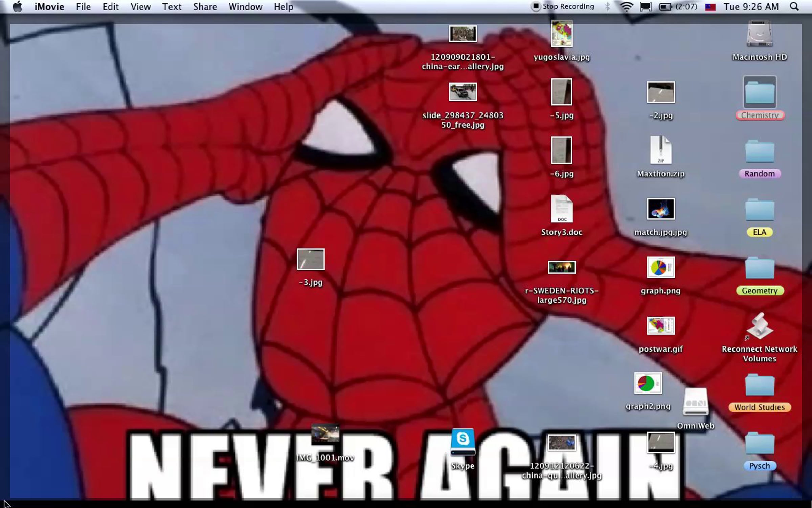Click the Wi-Fi status icon

626,7
